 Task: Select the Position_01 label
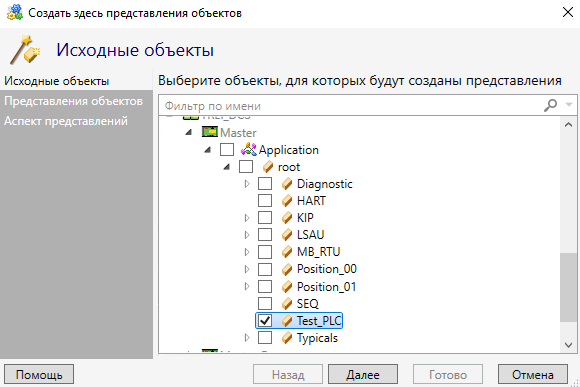(327, 286)
